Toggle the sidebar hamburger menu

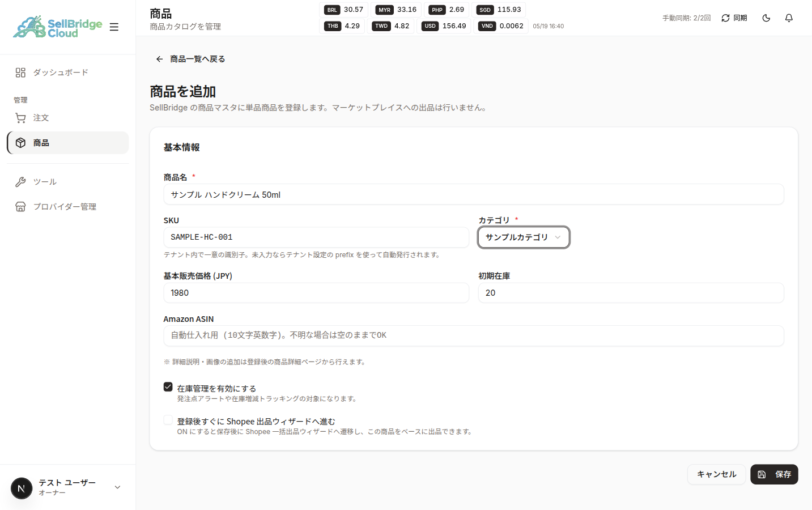[114, 27]
